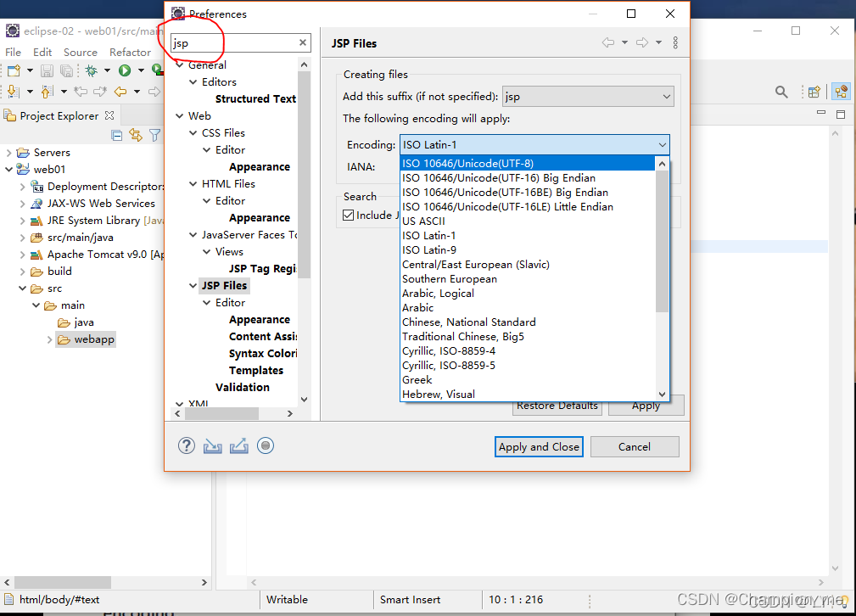Screen dimensions: 856x616
Task: Select the Project Explorer tab
Action: 59,115
